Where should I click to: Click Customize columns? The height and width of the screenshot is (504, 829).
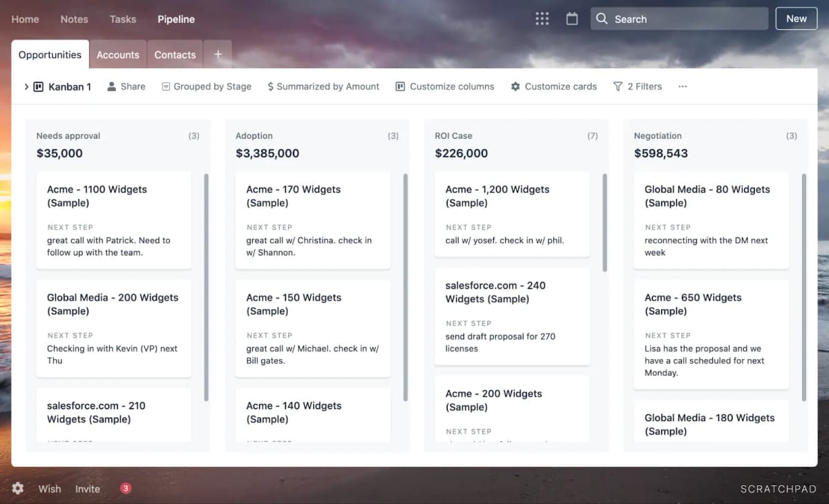pyautogui.click(x=445, y=86)
